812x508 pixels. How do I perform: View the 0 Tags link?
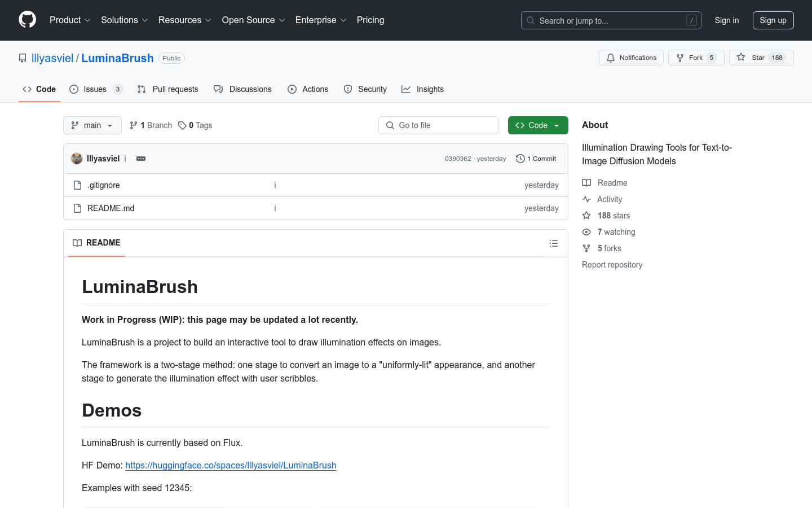(x=195, y=125)
